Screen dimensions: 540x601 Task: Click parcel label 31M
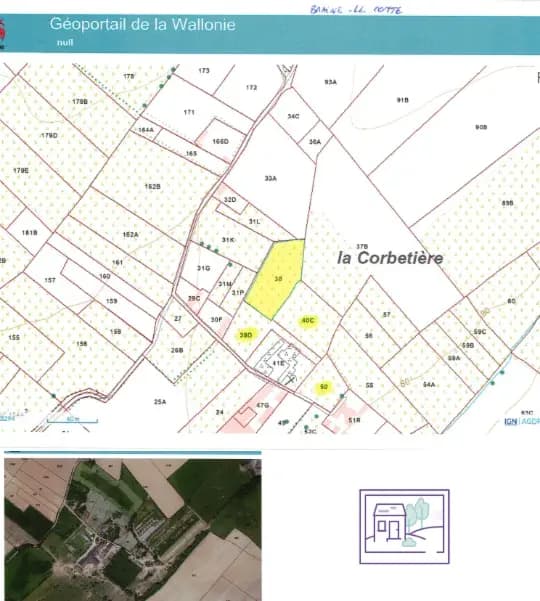(x=225, y=284)
